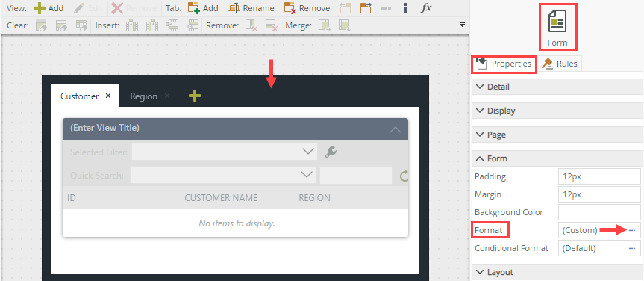The height and width of the screenshot is (281, 644).
Task: Add a new view with the green plus
Action: click(49, 7)
